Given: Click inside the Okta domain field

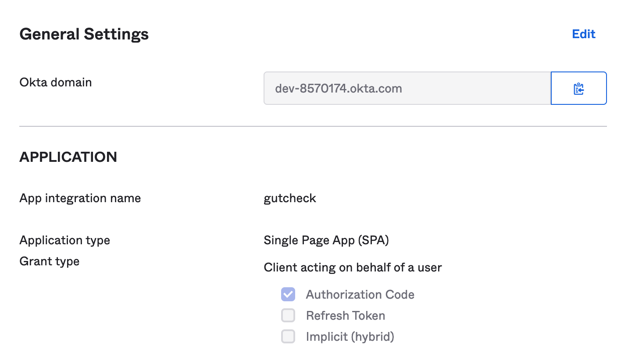Looking at the screenshot, I should coord(474,89).
